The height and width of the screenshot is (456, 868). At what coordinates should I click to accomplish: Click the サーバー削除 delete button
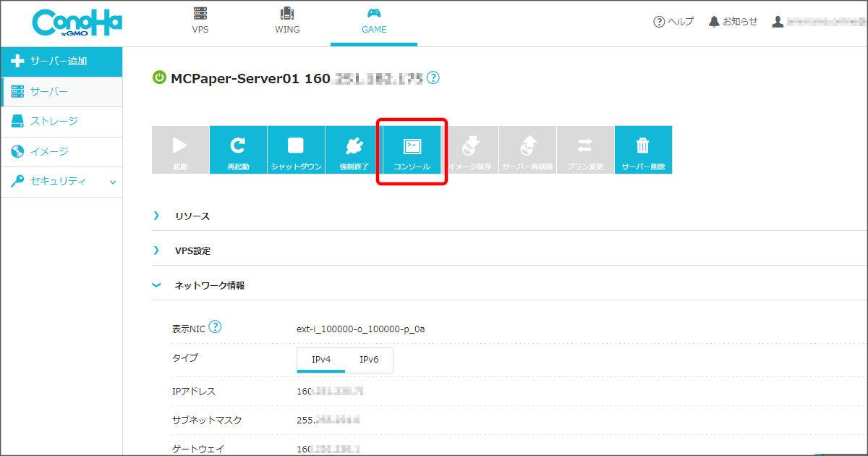point(643,150)
